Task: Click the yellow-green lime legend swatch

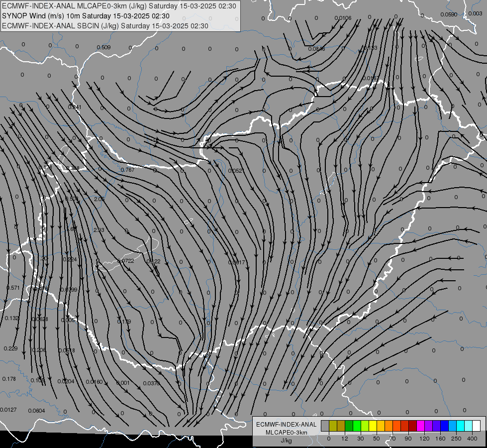Action: click(x=365, y=426)
